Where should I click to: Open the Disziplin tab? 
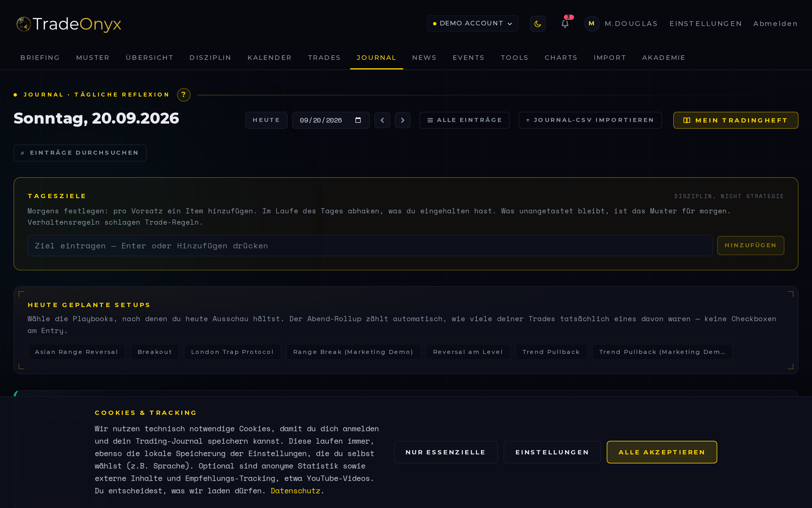[210, 58]
